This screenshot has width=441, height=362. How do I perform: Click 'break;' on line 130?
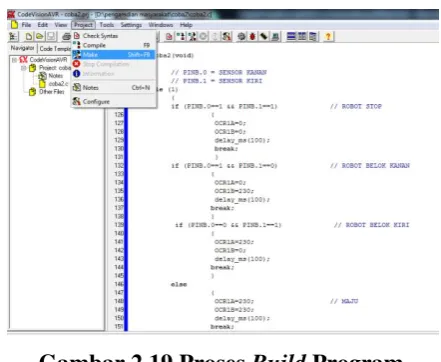tap(226, 149)
